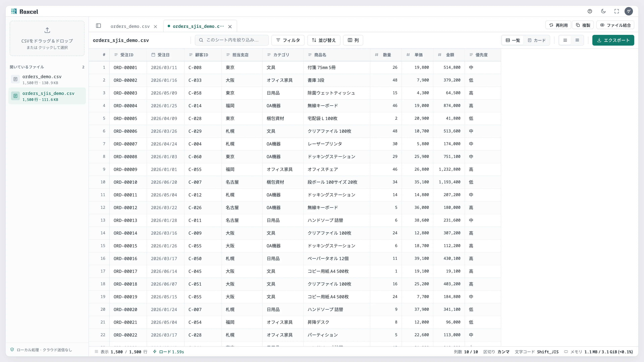Open the 列 columns menu
Screen dimensions: 644x362
click(353, 40)
